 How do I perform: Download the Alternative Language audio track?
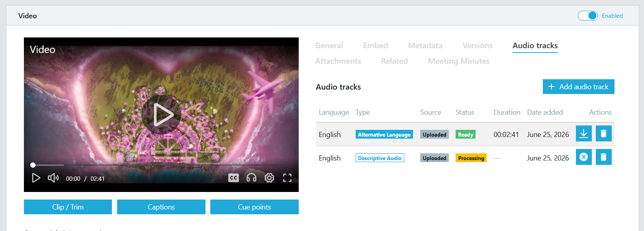pyautogui.click(x=583, y=133)
